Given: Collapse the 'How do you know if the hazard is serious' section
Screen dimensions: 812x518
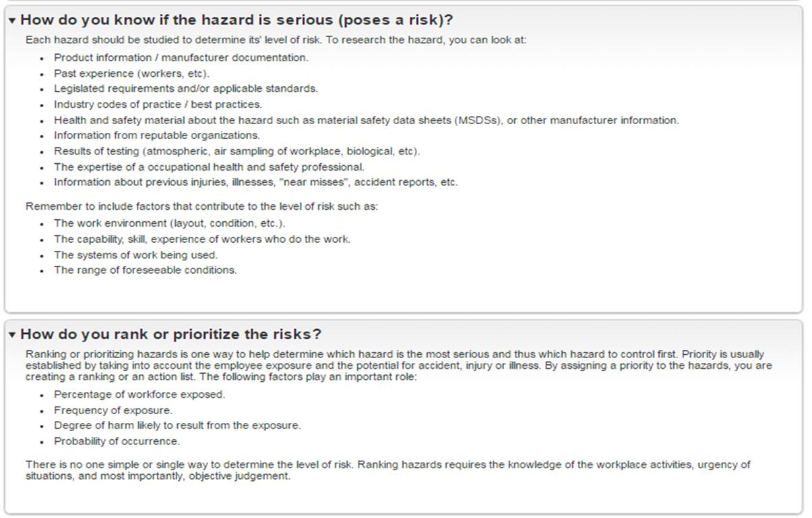Looking at the screenshot, I should 13,20.
